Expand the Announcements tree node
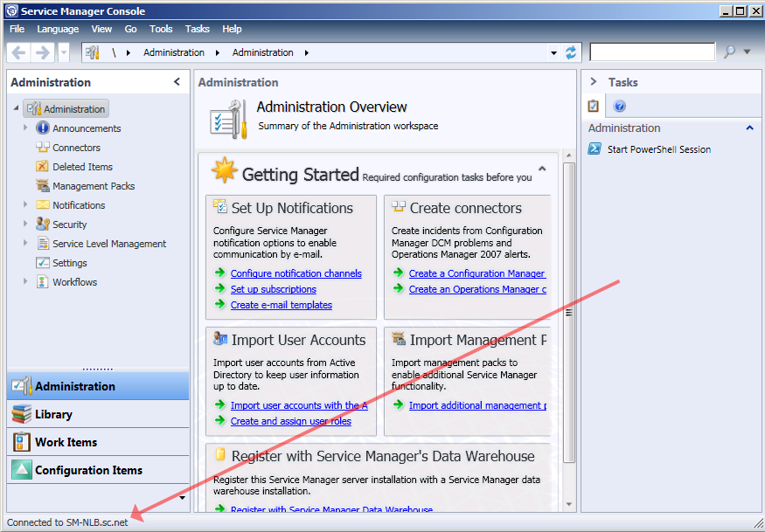765x532 pixels. (26, 128)
